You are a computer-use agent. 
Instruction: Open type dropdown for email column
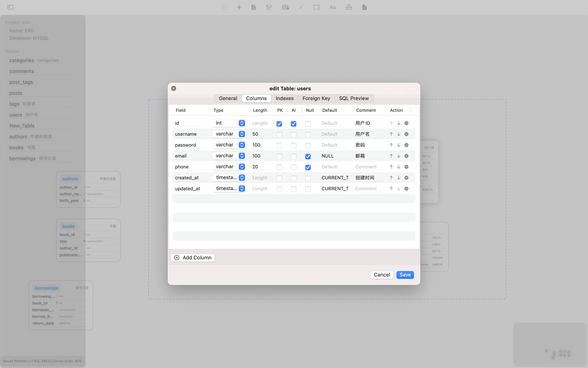(229, 156)
